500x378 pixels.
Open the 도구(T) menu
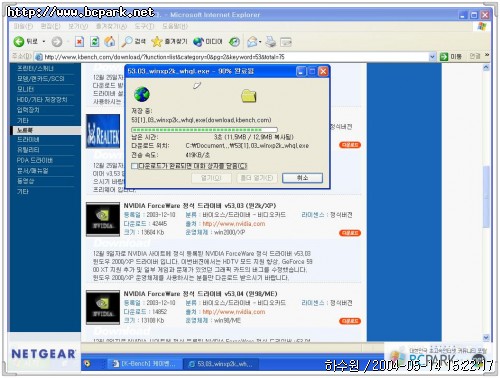[x=144, y=26]
